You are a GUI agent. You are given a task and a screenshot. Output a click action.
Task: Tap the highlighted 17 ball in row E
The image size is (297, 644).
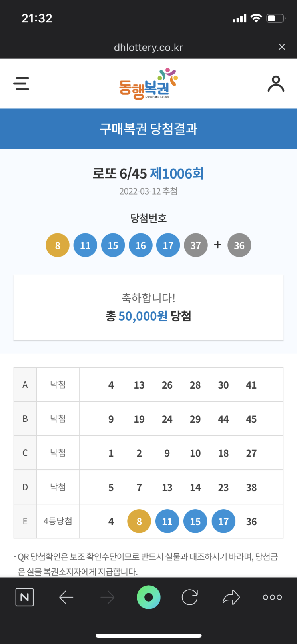pos(223,521)
